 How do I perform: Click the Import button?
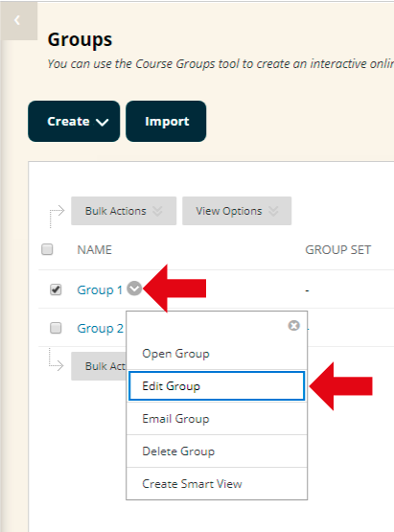click(166, 121)
